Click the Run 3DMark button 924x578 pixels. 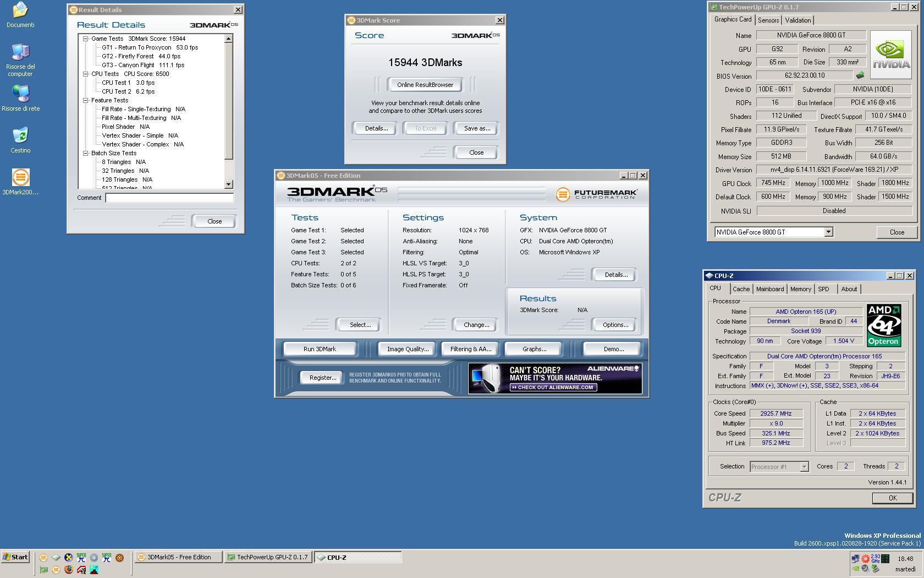320,349
